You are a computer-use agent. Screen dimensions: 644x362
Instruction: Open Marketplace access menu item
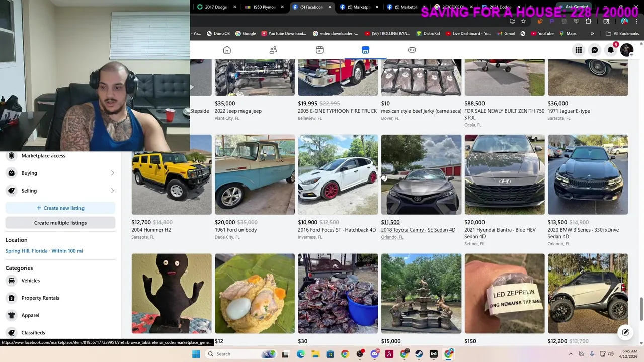click(60, 156)
